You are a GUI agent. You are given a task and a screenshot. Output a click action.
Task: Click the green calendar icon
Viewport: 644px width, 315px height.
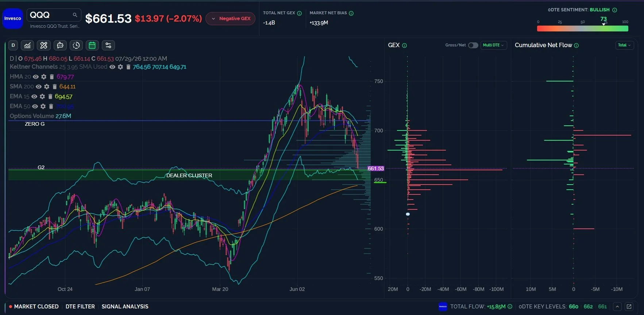point(92,45)
